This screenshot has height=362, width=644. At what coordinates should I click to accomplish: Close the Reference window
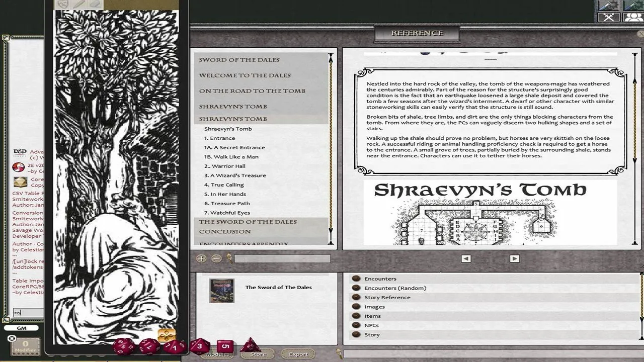[640, 34]
